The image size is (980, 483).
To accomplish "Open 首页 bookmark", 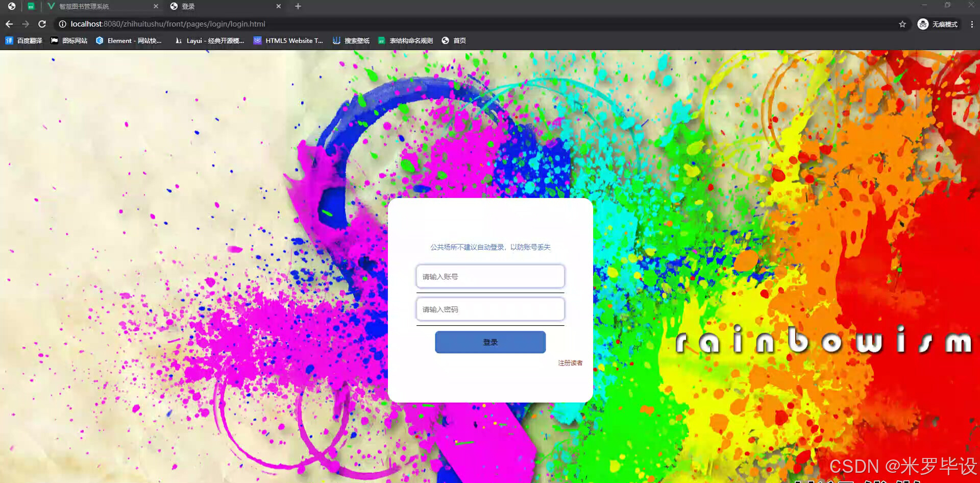I will pos(454,40).
